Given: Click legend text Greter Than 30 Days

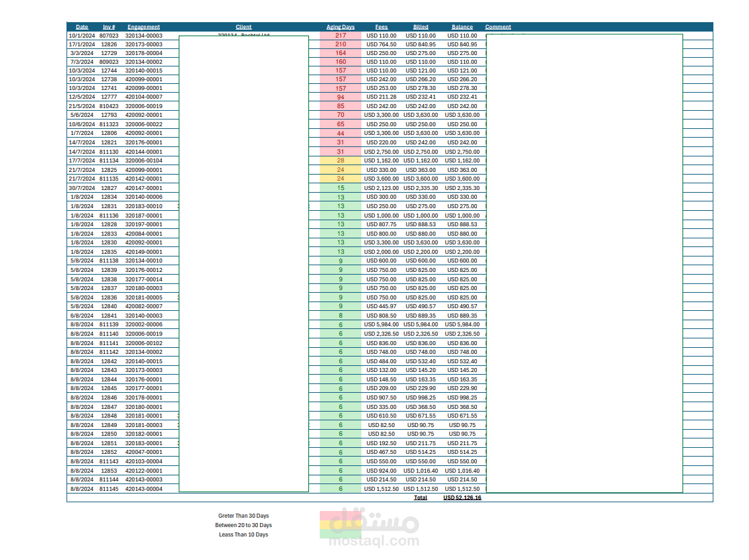Looking at the screenshot, I should (244, 516).
